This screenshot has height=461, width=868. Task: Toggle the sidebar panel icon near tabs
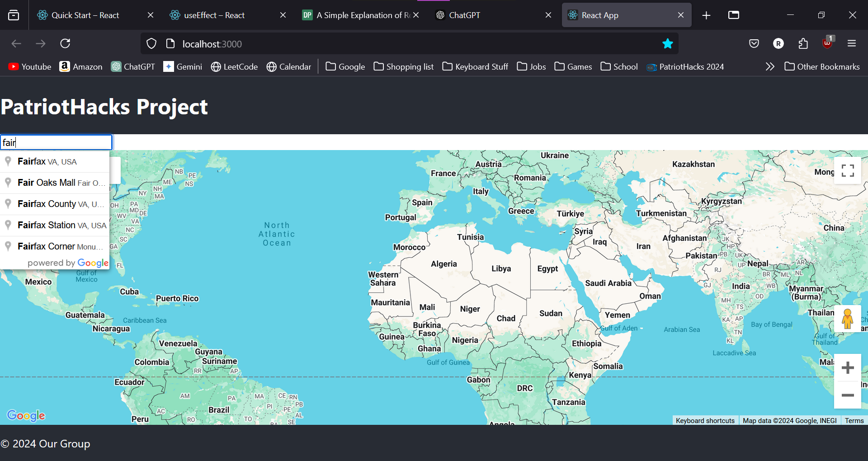14,14
